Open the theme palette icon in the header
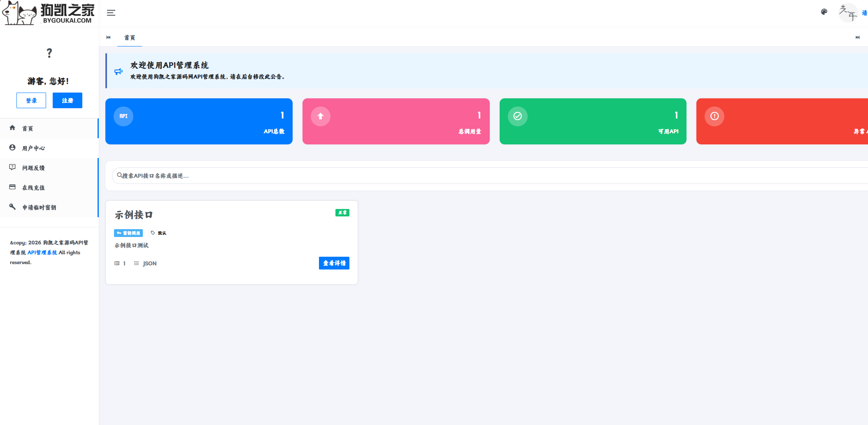Viewport: 868px width, 425px height. point(824,12)
